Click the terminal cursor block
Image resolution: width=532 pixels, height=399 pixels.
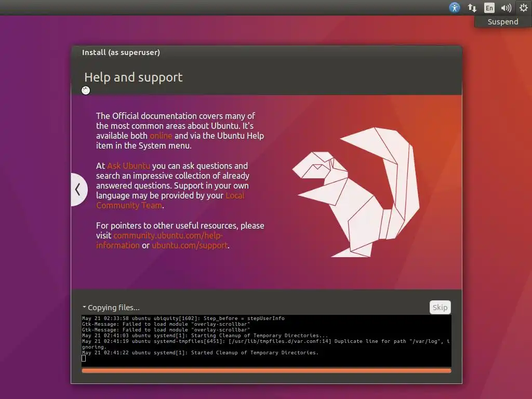pos(84,358)
